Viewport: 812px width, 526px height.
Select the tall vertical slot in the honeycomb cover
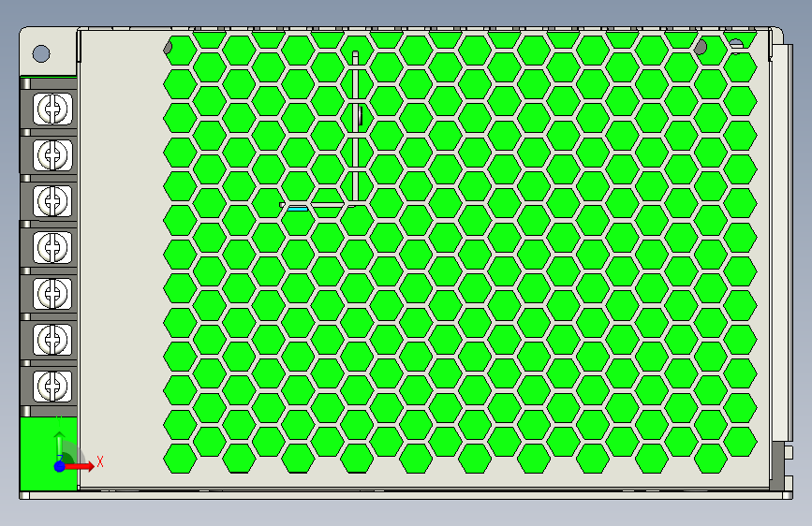pos(355,125)
